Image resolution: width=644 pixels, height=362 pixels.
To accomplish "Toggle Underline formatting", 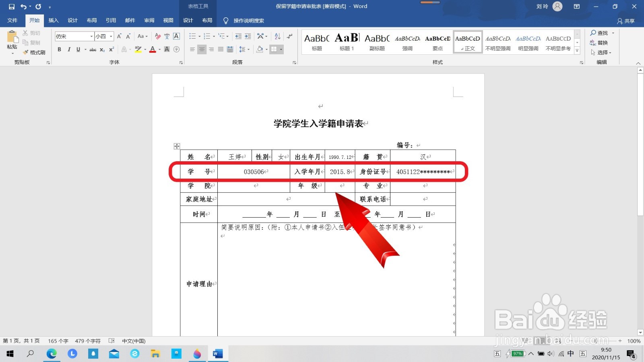I will pyautogui.click(x=78, y=49).
